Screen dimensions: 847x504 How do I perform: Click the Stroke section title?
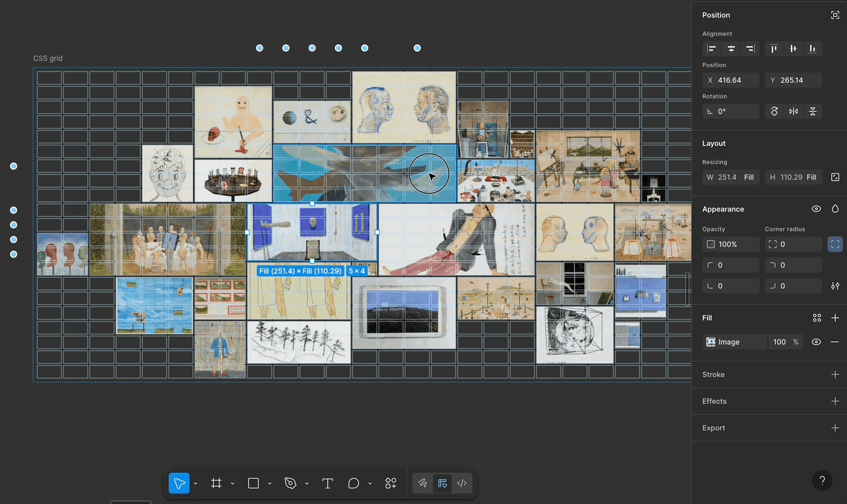[713, 374]
